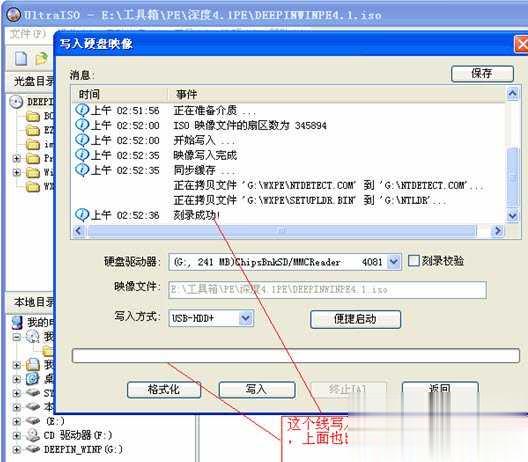Click the message list scroll right arrow
The image size is (528, 462).
tap(497, 231)
